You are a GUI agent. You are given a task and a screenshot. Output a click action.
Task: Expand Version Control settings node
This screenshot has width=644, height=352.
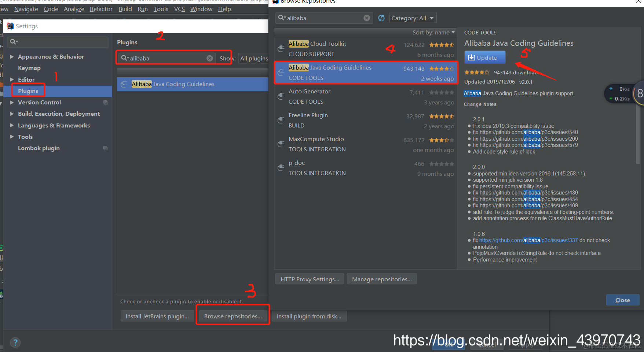[x=12, y=103]
